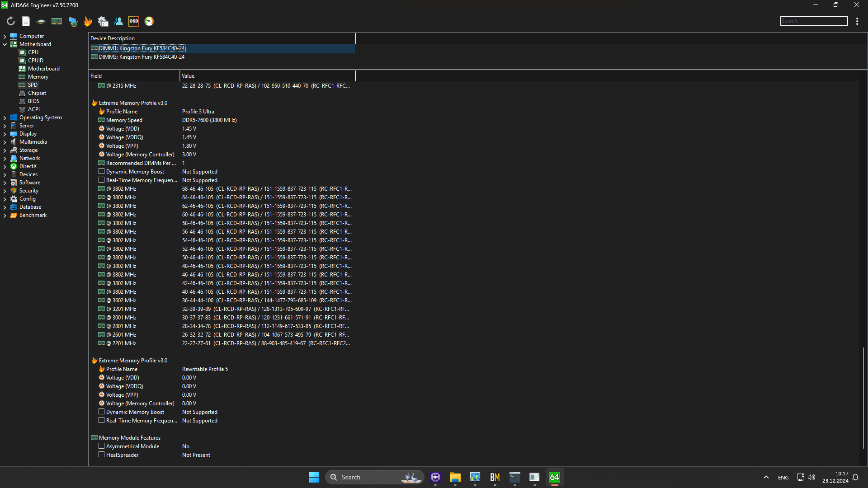Click the Value column header

[x=268, y=76]
